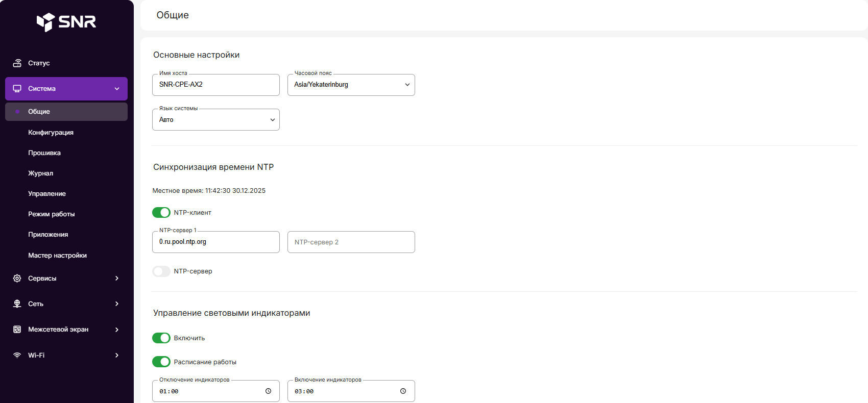
Task: Expand the Сервисы menu chevron
Action: coord(117,279)
